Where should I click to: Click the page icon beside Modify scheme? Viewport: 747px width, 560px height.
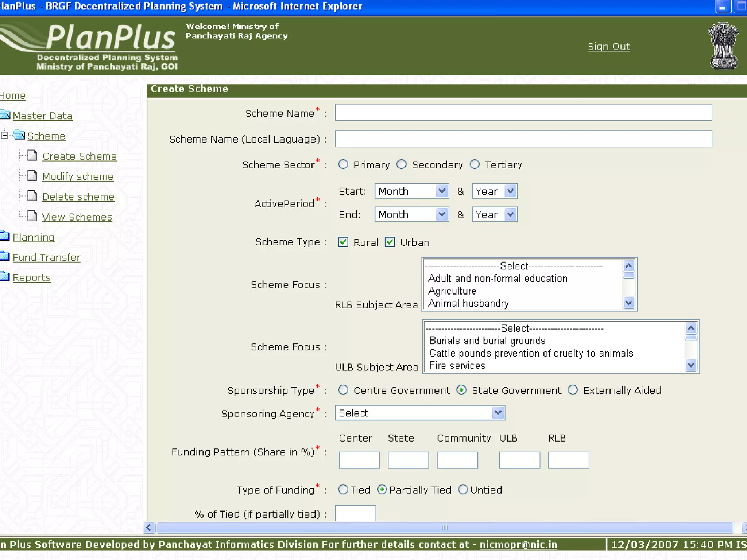[32, 176]
